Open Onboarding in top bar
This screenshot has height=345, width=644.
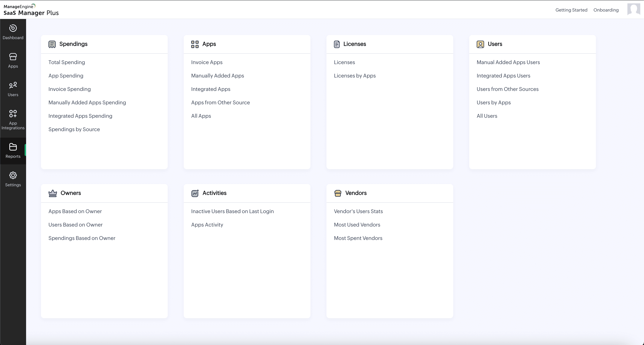coord(606,10)
